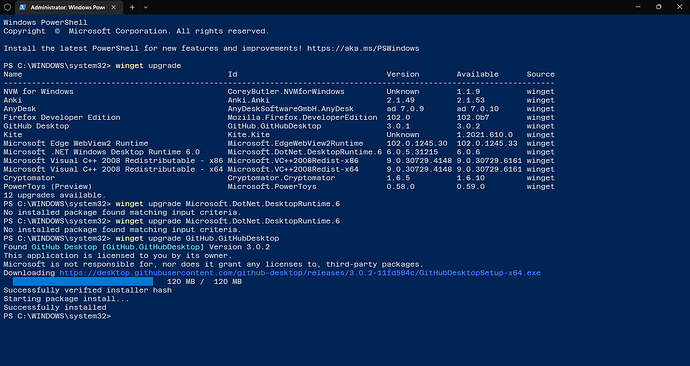Click '120 MB / 120 MB' download size
690x366 pixels.
click(204, 282)
